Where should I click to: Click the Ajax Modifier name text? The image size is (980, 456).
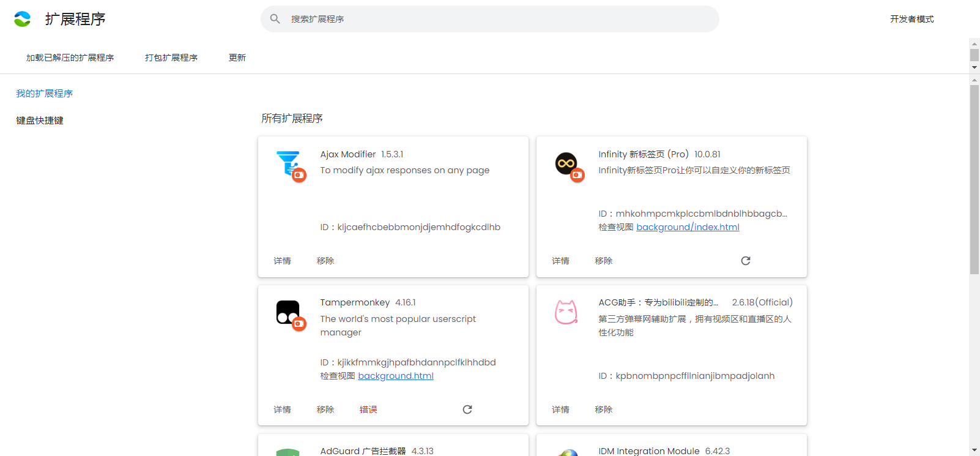pyautogui.click(x=348, y=154)
